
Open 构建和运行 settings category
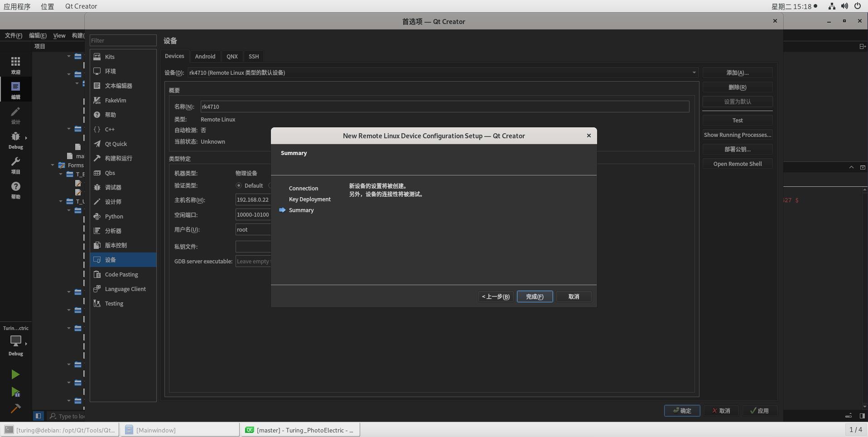[x=123, y=158]
